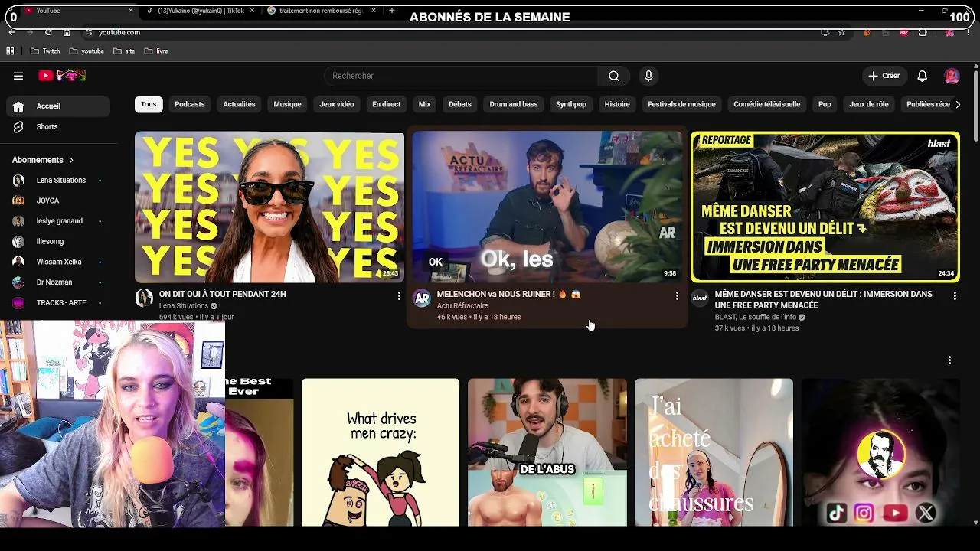Select the Festivals de musique chip
The width and height of the screenshot is (980, 551).
[x=681, y=104]
